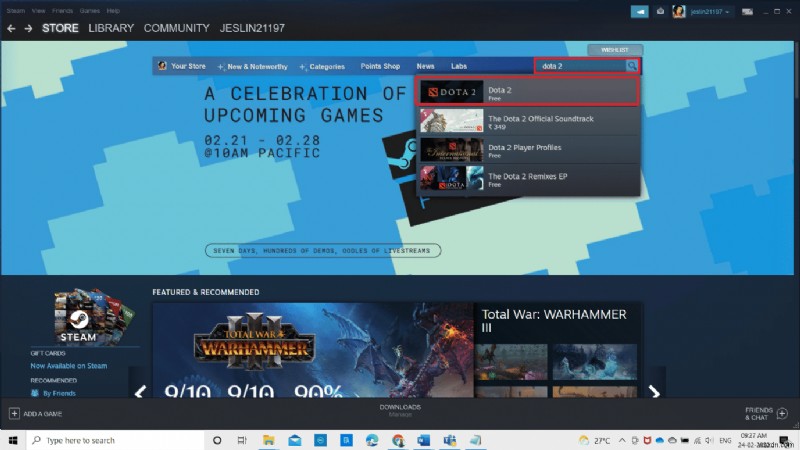Image resolution: width=800 pixels, height=450 pixels.
Task: Expand the New & Noteworthy dropdown
Action: (253, 67)
